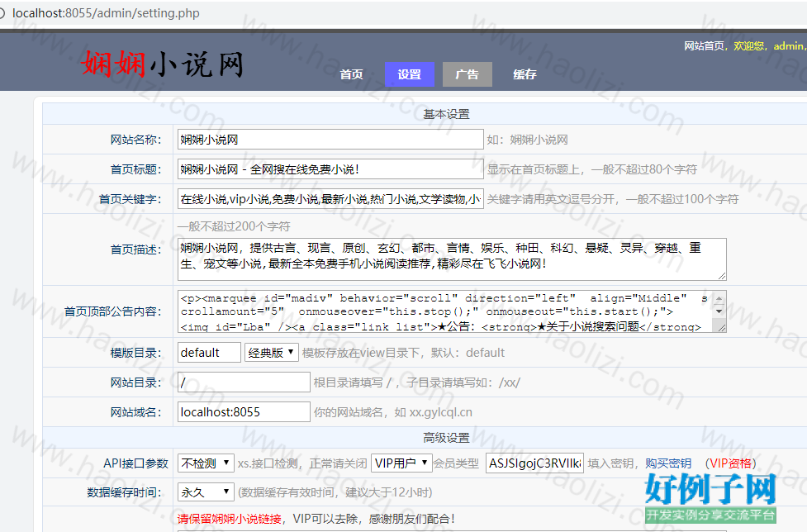Click the browser address bar URL
The width and height of the screenshot is (807, 532).
106,13
